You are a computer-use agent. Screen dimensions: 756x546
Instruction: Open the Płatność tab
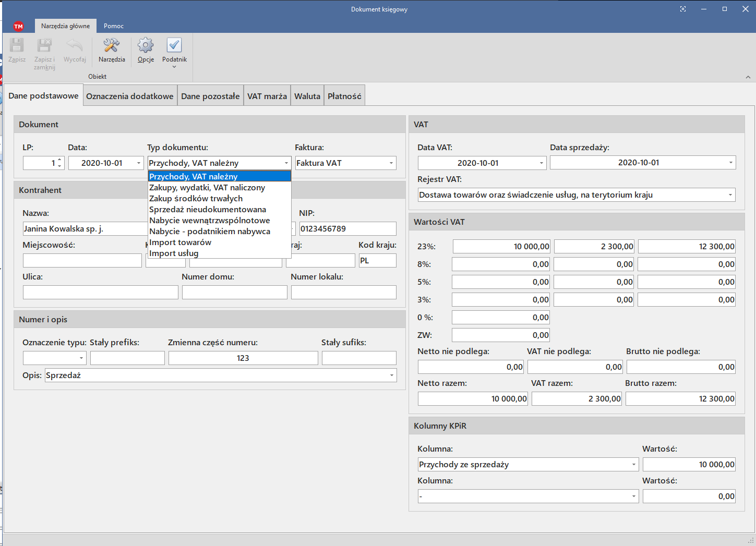coord(344,96)
